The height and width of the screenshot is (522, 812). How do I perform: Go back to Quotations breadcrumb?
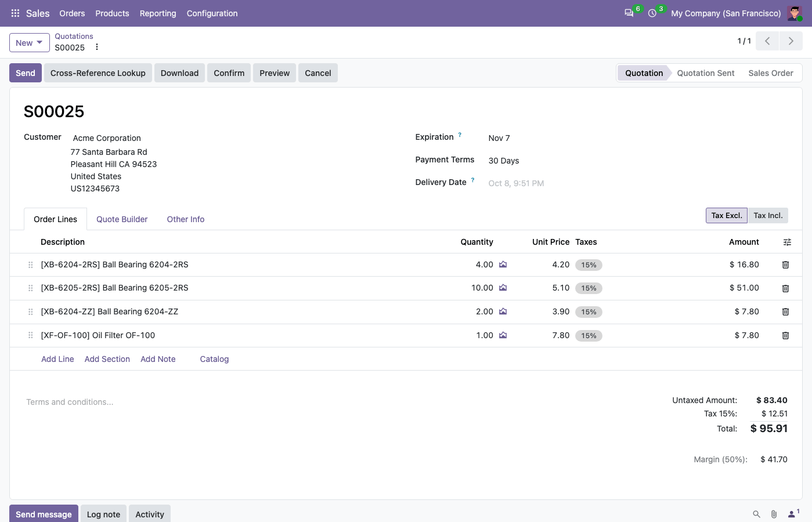(74, 36)
